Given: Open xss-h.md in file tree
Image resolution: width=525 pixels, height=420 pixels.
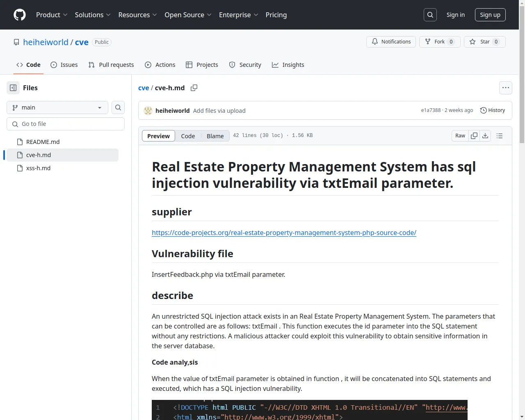Looking at the screenshot, I should pos(62,168).
